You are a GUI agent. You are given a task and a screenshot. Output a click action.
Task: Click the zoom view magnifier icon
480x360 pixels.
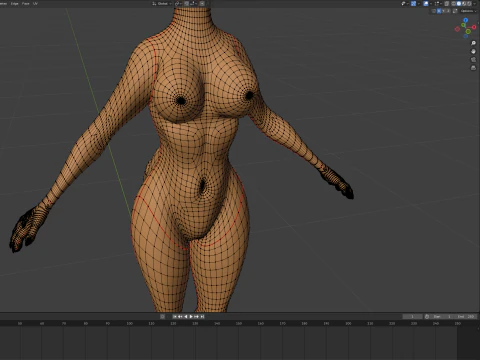coord(473,43)
